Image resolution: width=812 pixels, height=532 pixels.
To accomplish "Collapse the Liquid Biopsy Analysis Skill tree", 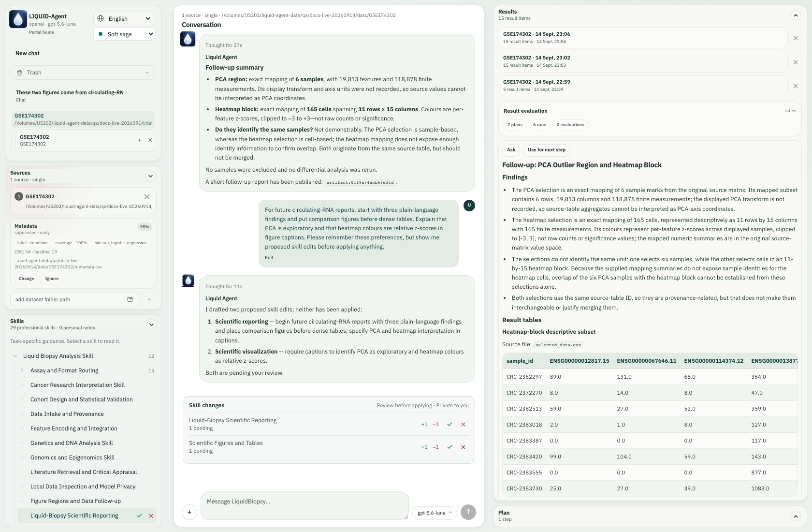I will 15,356.
